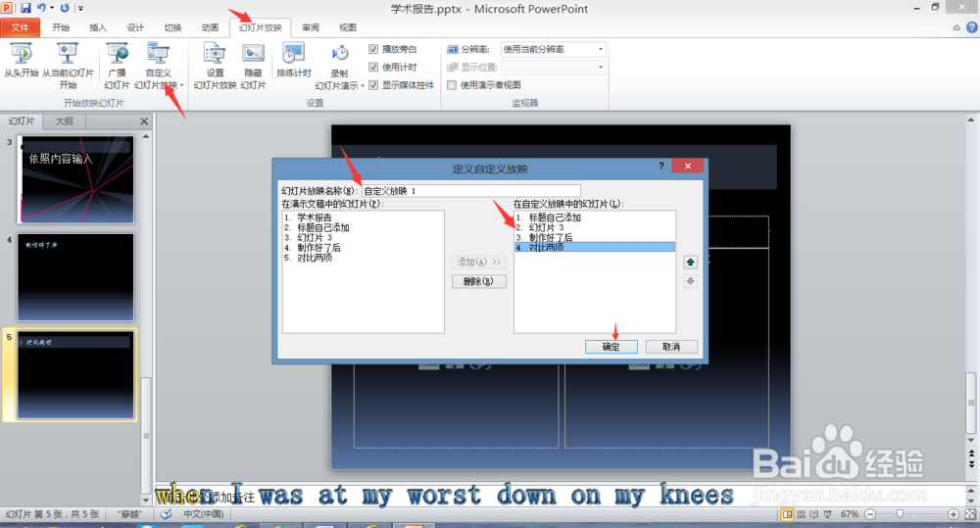Select 学术报告 in presentation slides list
The image size is (980, 528).
click(x=314, y=217)
